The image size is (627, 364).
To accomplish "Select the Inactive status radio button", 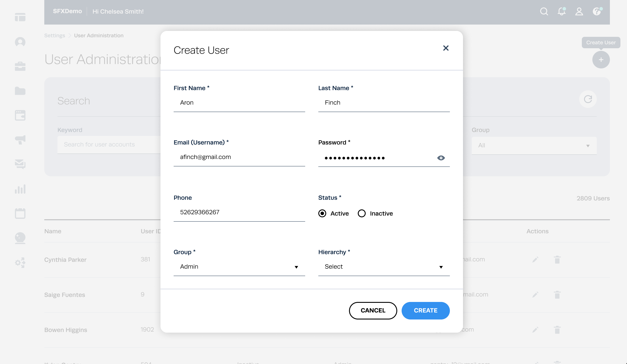I will pos(362,214).
